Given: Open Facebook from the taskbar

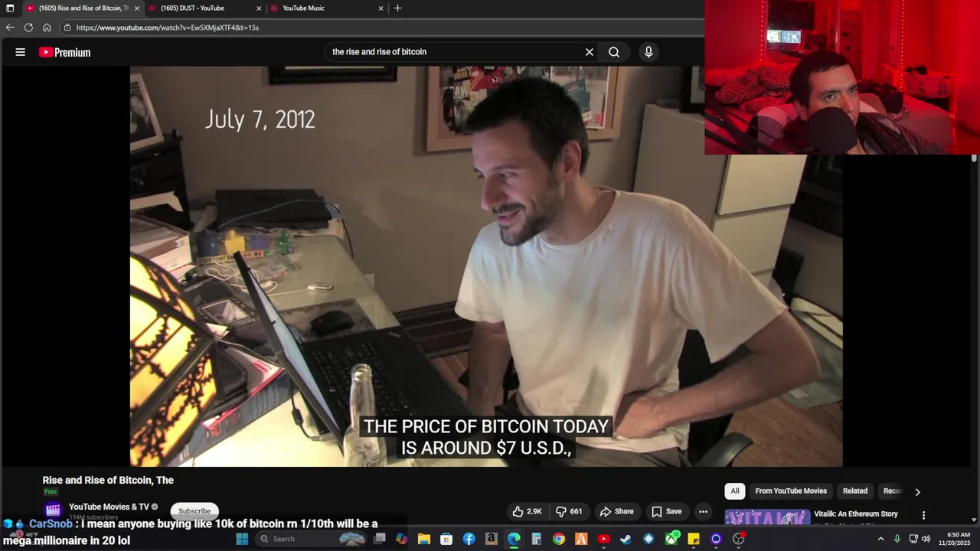Looking at the screenshot, I should click(x=469, y=539).
